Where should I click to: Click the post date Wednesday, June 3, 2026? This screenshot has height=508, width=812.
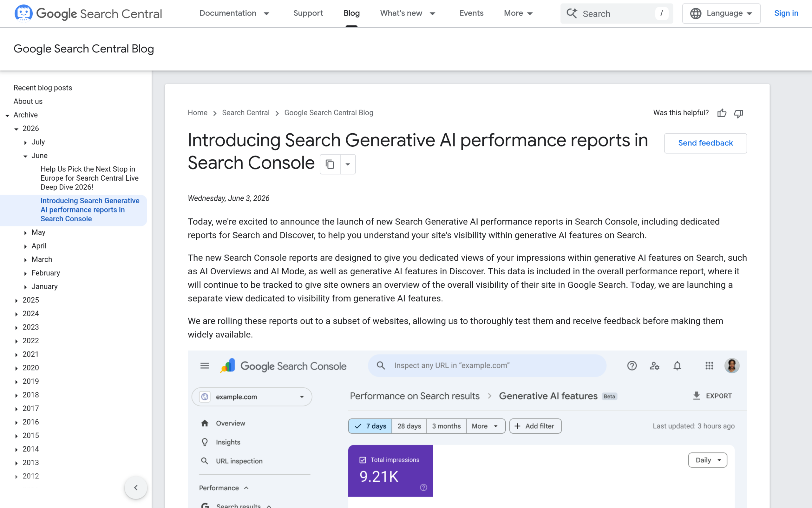point(228,198)
